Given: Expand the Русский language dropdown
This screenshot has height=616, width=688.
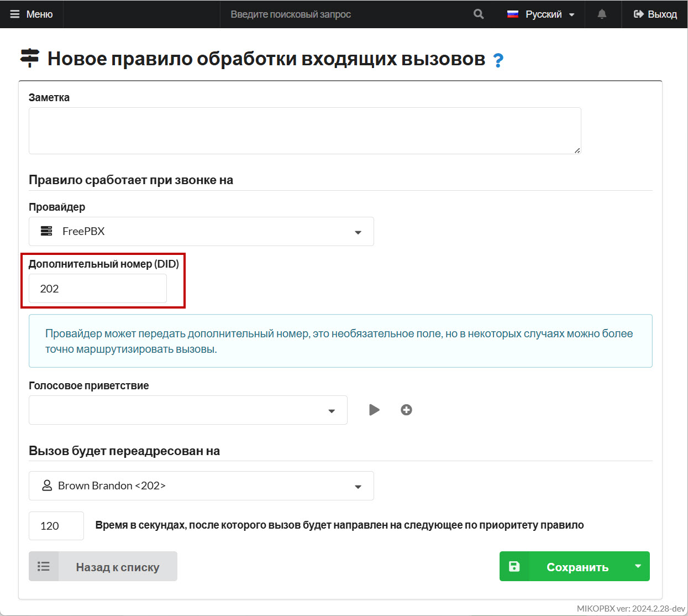Looking at the screenshot, I should coord(571,15).
